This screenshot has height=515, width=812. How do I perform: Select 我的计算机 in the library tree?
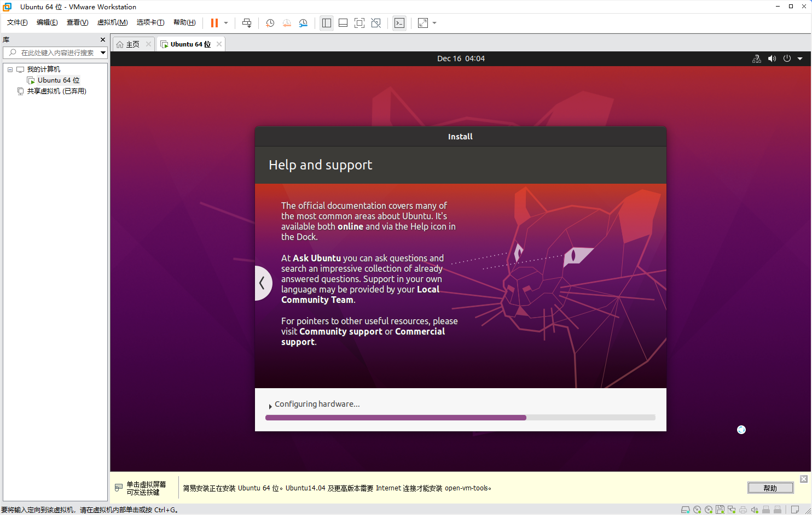[44, 69]
